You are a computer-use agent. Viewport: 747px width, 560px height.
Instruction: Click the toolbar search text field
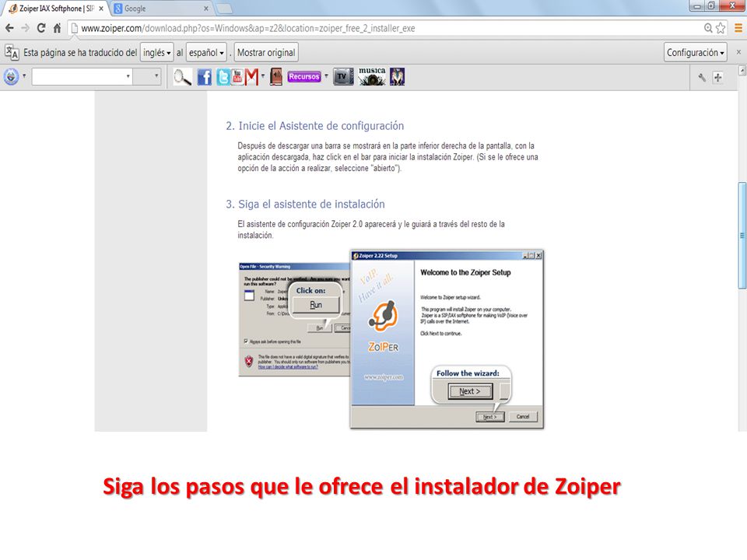[78, 77]
